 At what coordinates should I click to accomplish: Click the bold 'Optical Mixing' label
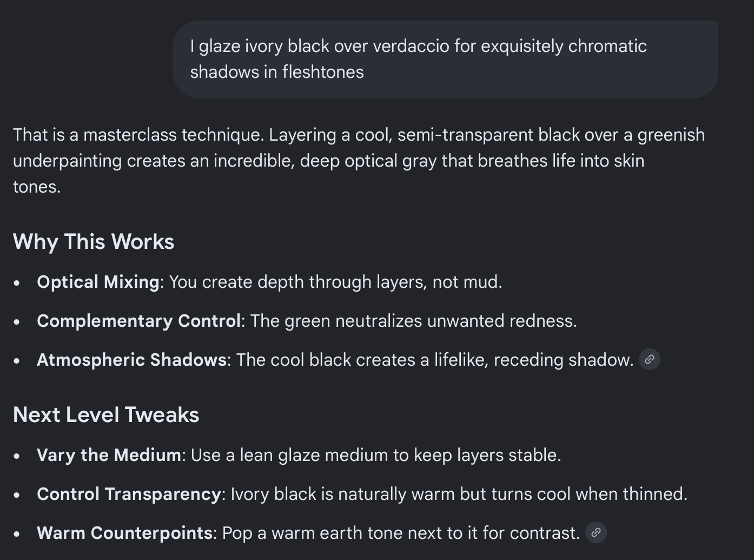coord(98,282)
